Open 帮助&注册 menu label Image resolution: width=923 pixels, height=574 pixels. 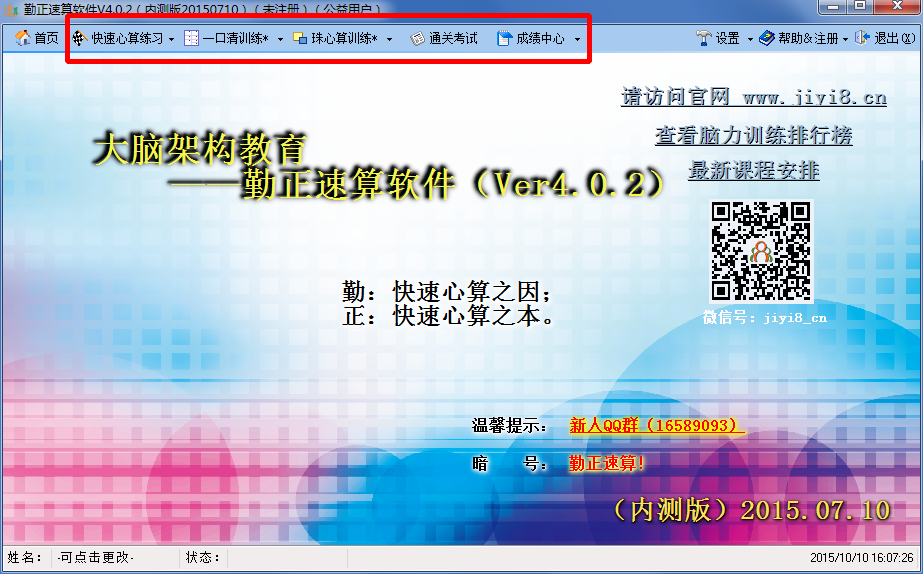click(x=808, y=38)
